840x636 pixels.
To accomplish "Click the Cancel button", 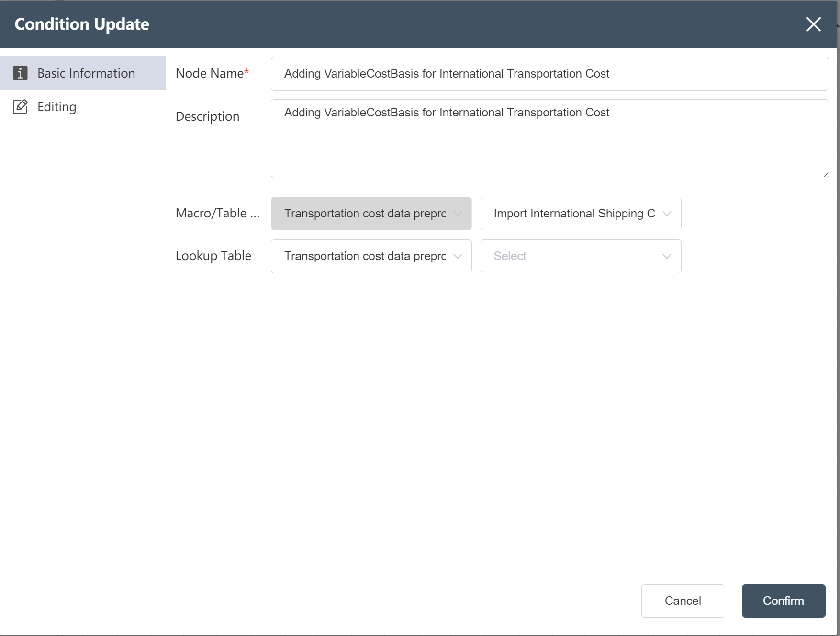I will click(x=683, y=601).
